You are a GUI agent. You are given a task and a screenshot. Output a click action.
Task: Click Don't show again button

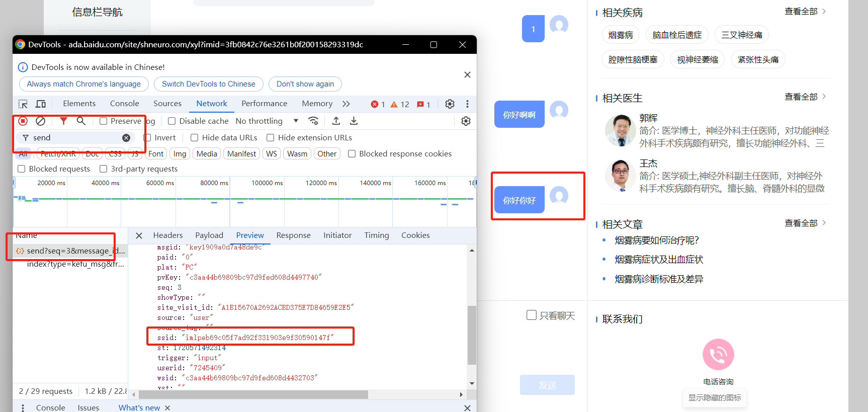[305, 84]
